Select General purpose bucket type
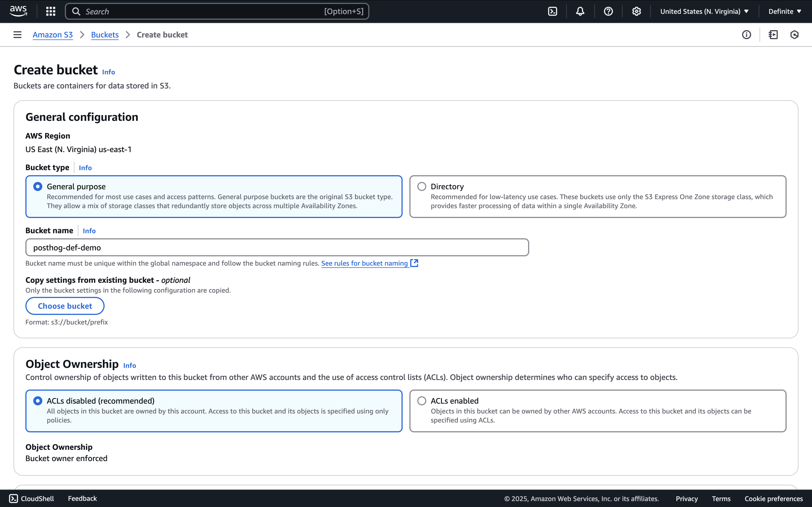 click(x=38, y=186)
